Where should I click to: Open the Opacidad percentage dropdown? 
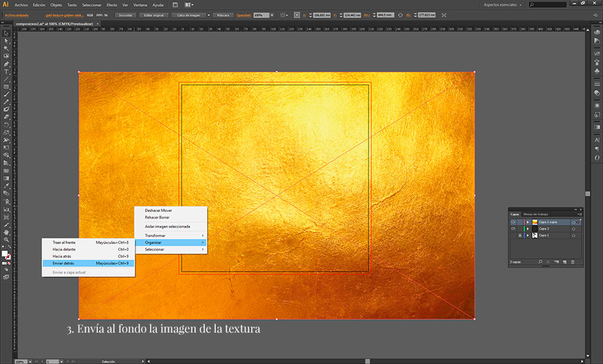[271, 14]
